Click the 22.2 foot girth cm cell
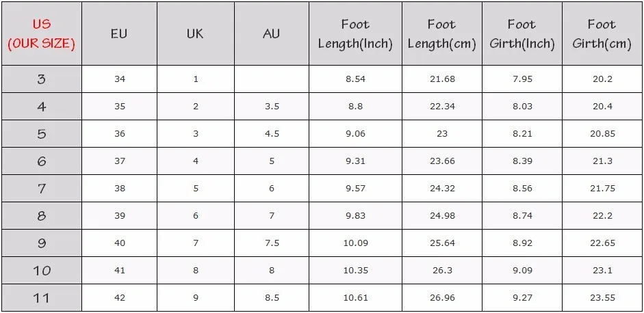 tap(602, 216)
